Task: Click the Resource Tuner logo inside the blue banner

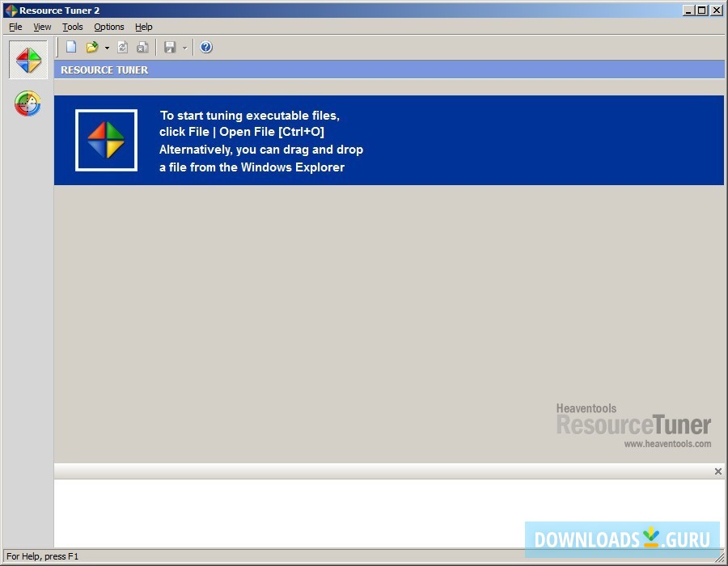Action: tap(105, 139)
